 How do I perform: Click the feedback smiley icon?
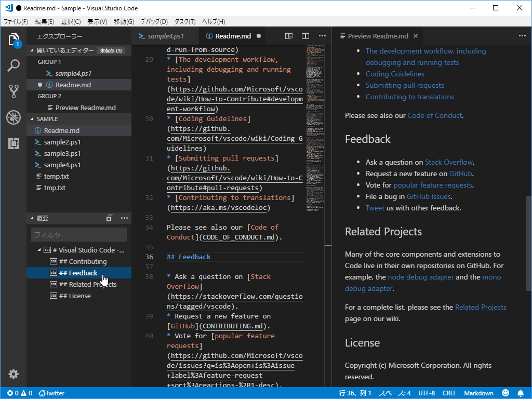coord(506,393)
